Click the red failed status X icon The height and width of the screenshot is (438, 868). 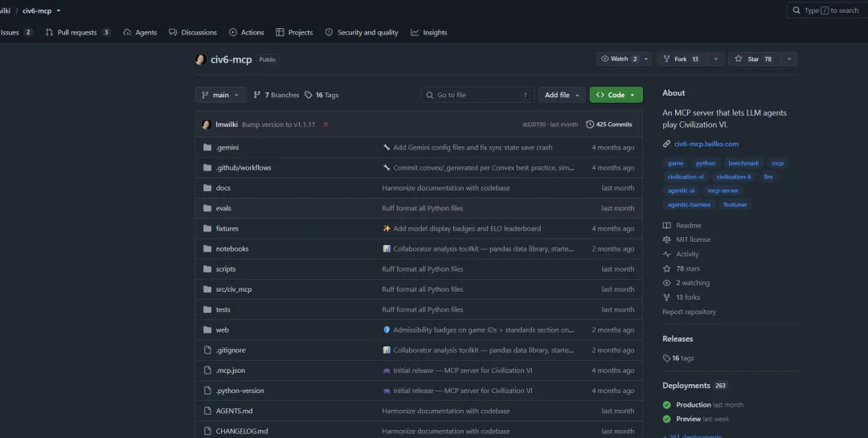click(x=325, y=125)
